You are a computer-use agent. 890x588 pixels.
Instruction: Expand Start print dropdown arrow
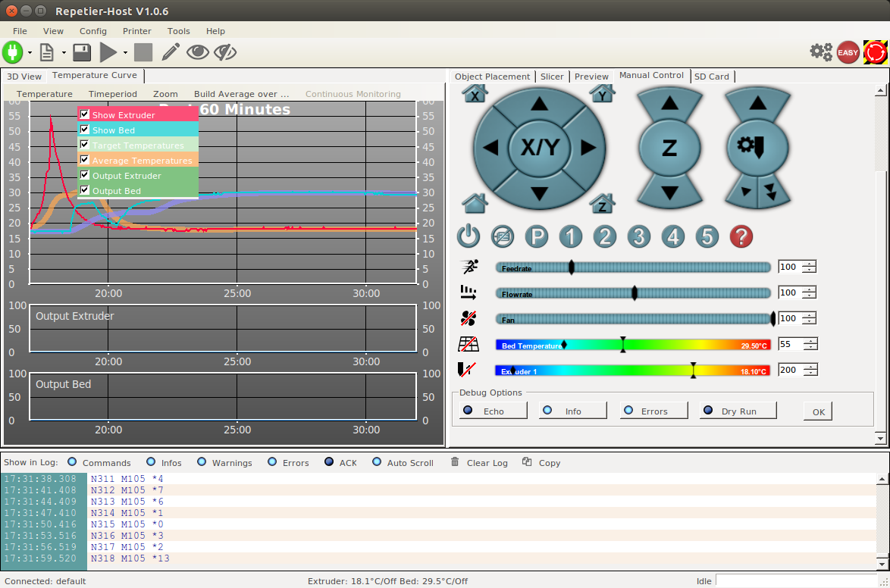(x=125, y=53)
